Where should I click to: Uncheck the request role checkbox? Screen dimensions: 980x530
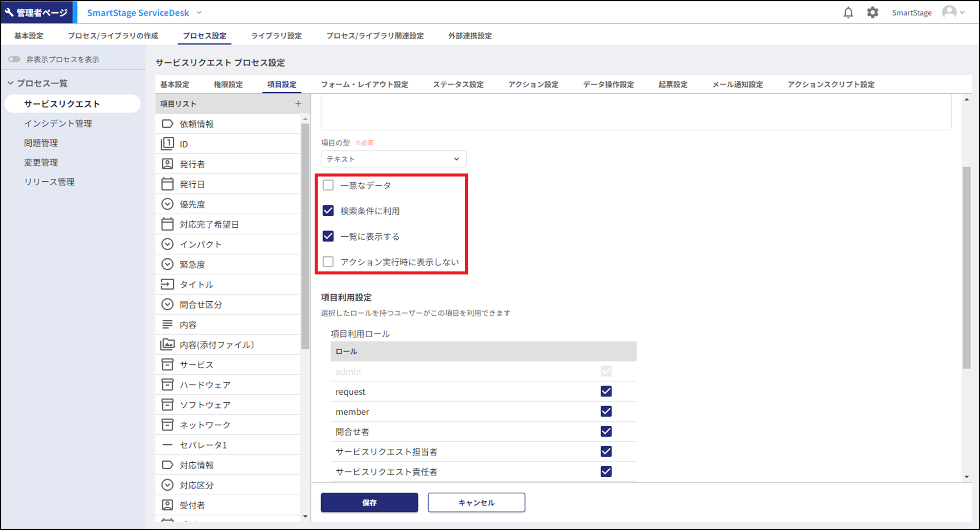[x=606, y=391]
